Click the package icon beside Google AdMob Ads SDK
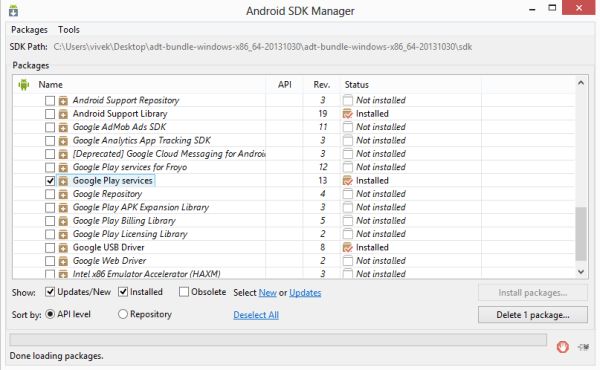Viewport: 600px width, 370px height. [x=63, y=127]
